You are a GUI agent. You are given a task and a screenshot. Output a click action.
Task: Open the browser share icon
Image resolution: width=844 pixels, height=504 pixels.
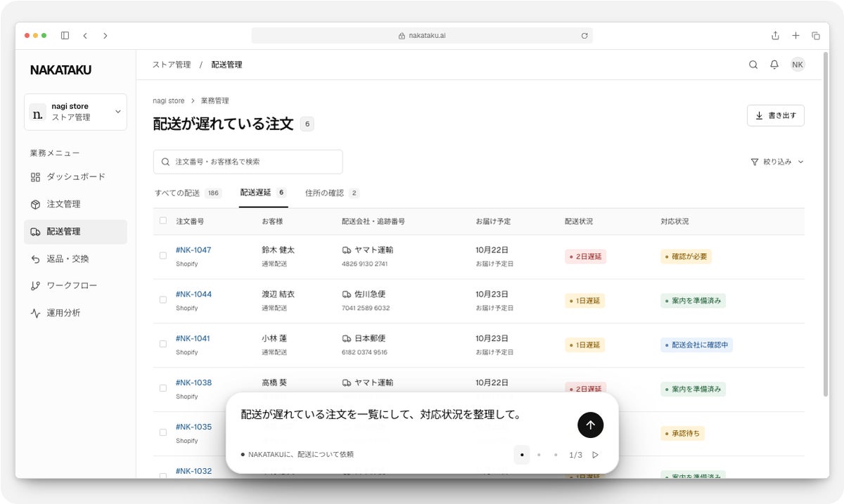click(775, 35)
